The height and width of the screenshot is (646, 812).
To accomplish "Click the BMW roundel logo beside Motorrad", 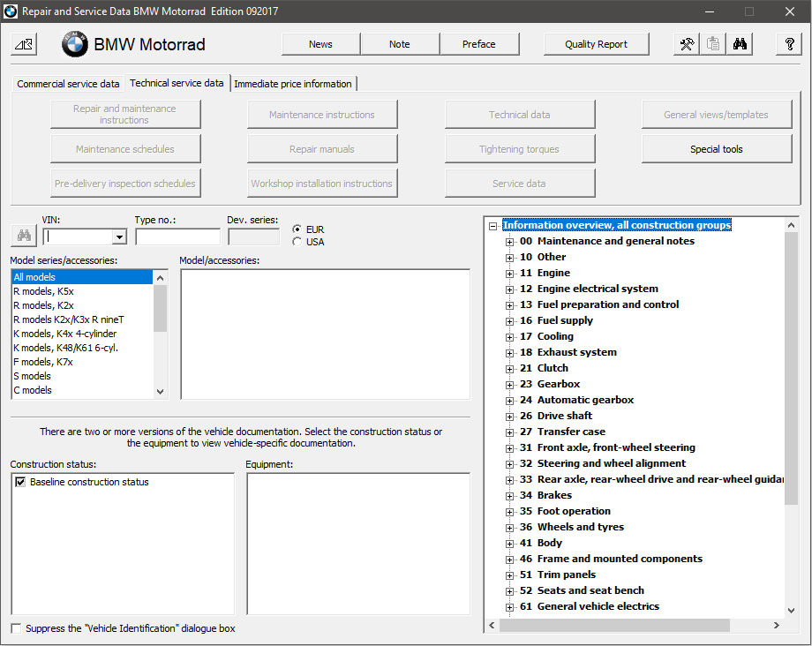I will [x=75, y=44].
